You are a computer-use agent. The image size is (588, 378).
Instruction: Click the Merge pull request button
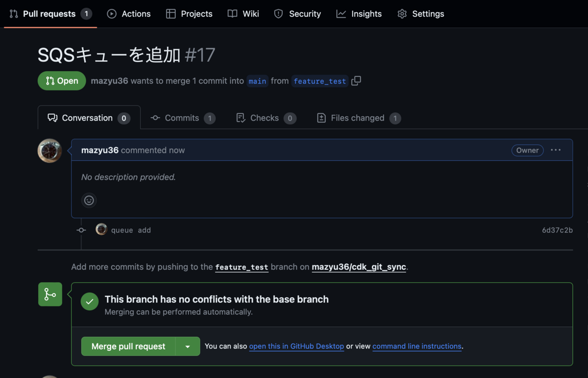coord(127,346)
